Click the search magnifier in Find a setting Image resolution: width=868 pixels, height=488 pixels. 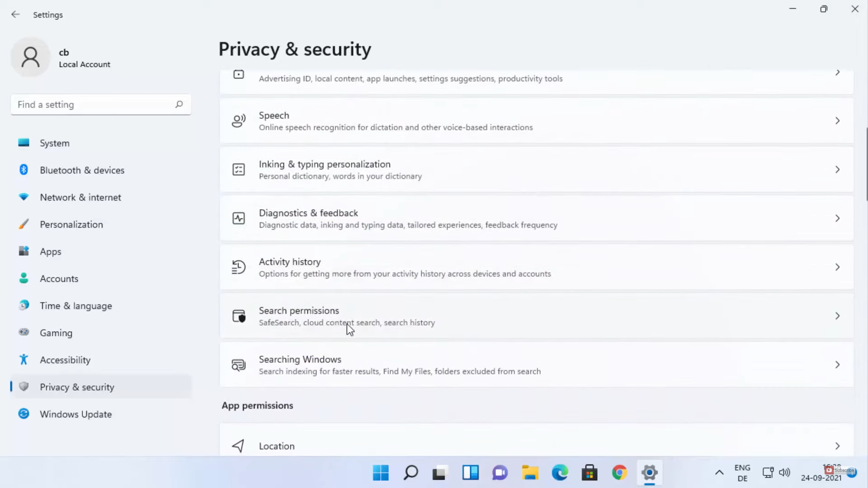point(179,104)
